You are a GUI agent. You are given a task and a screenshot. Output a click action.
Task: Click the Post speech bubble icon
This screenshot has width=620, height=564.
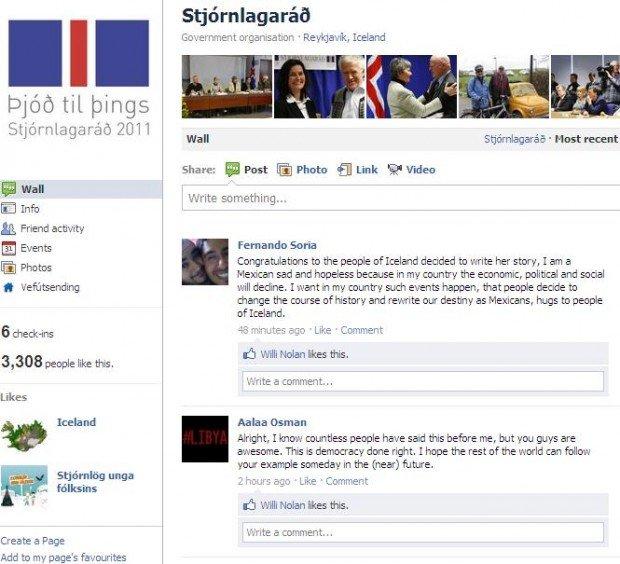(232, 169)
